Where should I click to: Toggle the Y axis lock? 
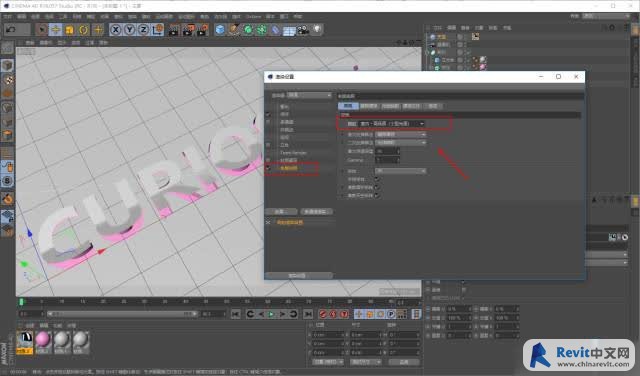(130, 29)
